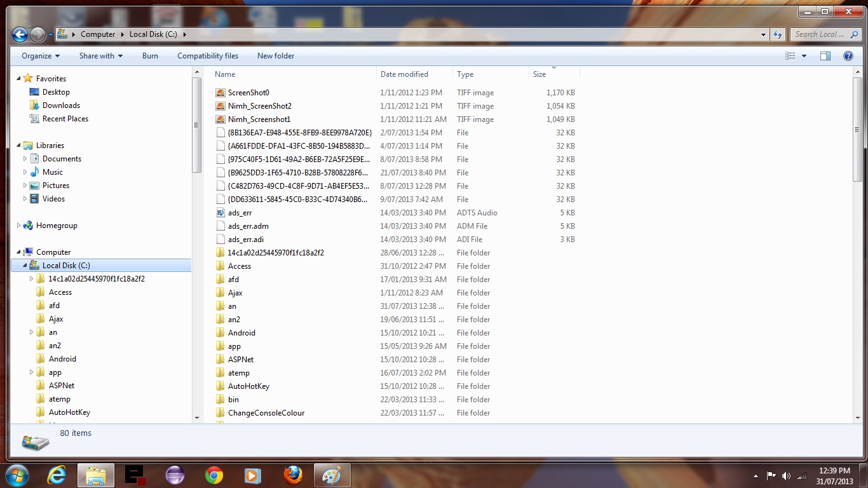This screenshot has width=868, height=488.
Task: Select Downloads in the Favorites list
Action: point(61,105)
